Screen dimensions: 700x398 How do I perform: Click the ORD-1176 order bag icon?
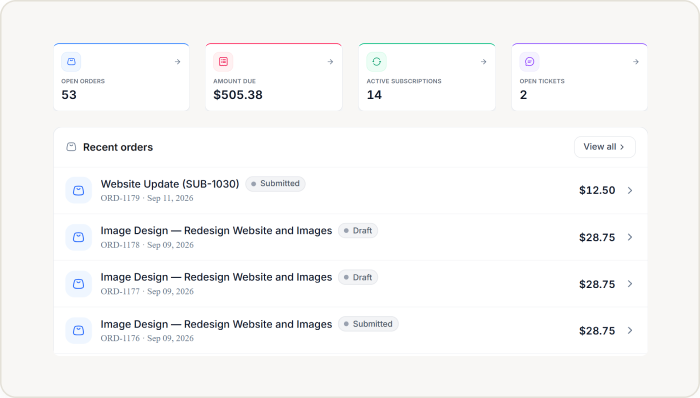[79, 331]
